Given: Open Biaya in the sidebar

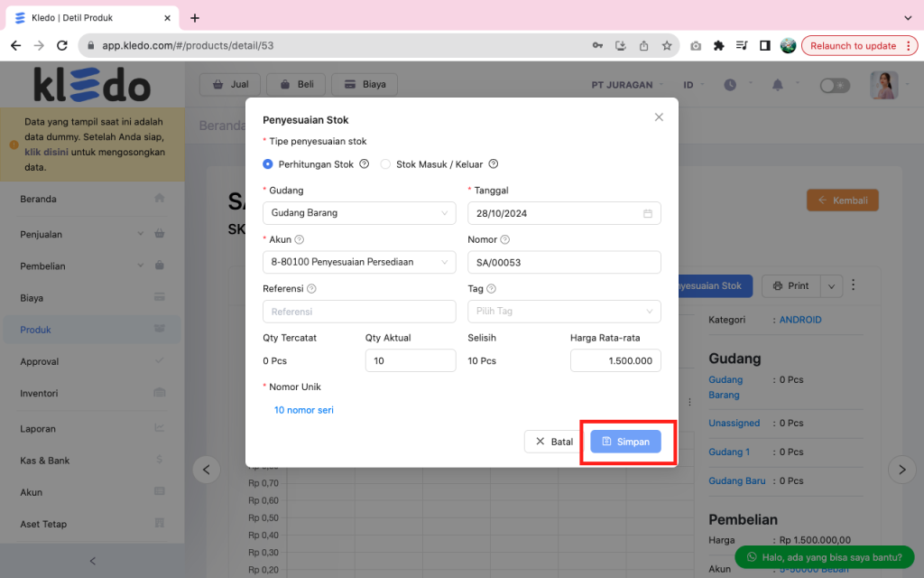Looking at the screenshot, I should pyautogui.click(x=93, y=298).
